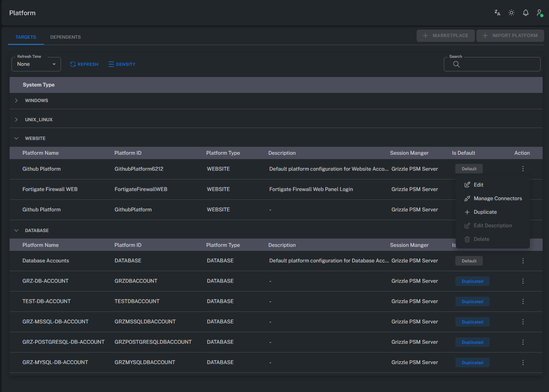Open the notifications bell

click(525, 12)
